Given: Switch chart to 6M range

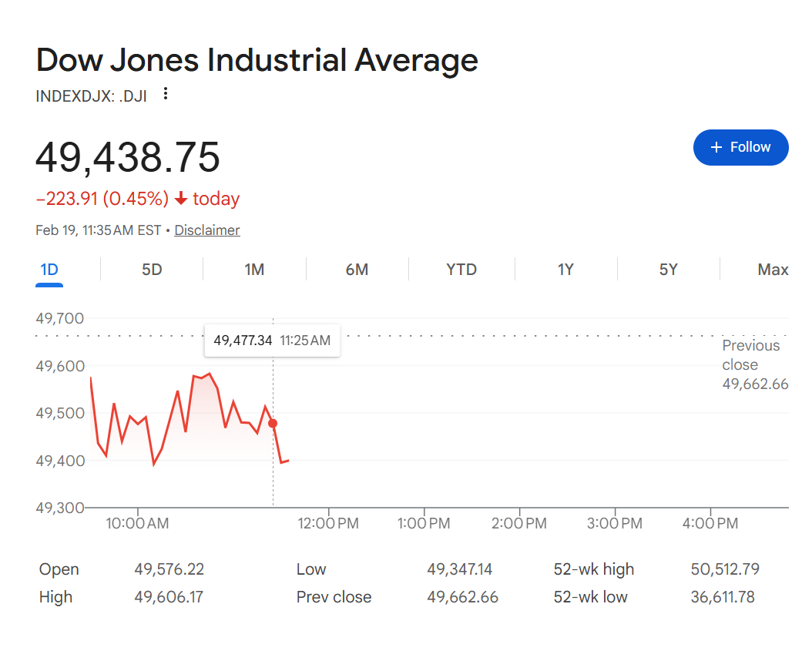Looking at the screenshot, I should (x=357, y=270).
